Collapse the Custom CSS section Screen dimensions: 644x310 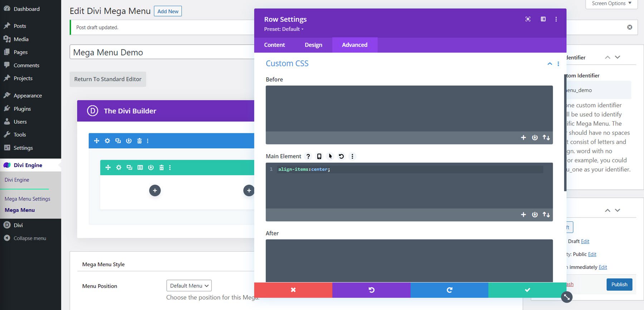(550, 64)
